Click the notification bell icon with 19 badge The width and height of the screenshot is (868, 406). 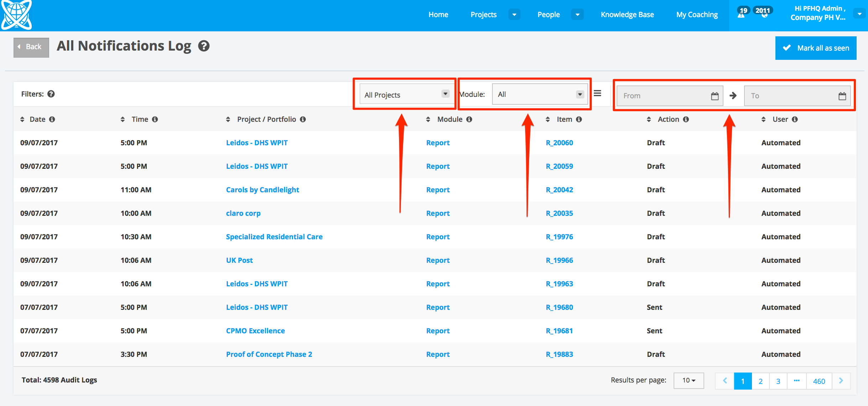[742, 14]
